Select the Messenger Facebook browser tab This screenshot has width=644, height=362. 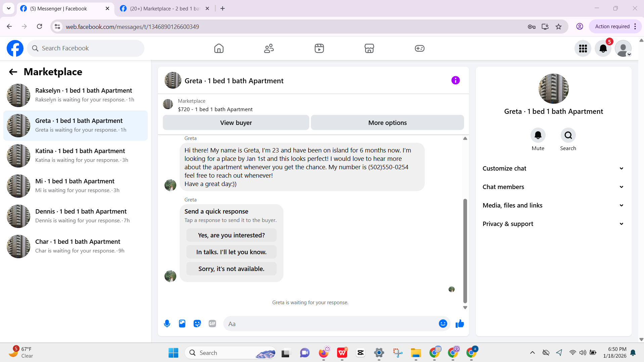(65, 9)
